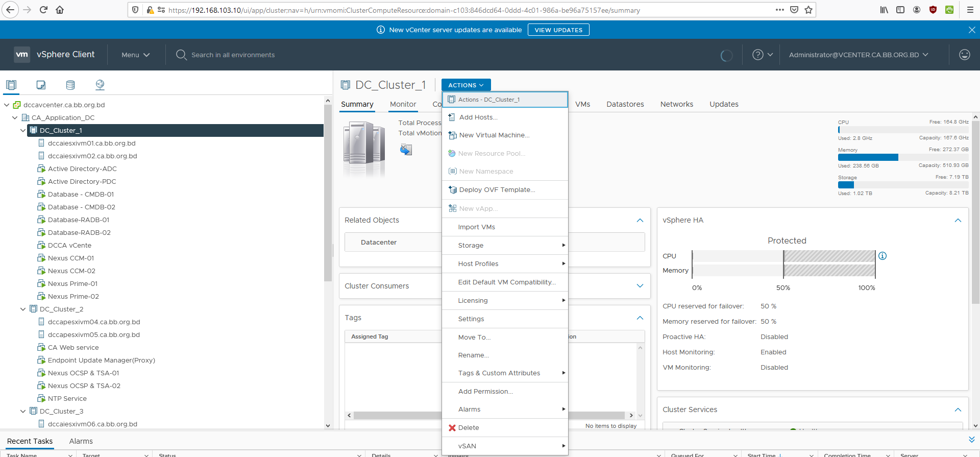Click the vm logo in header
980x457 pixels.
pyautogui.click(x=22, y=55)
